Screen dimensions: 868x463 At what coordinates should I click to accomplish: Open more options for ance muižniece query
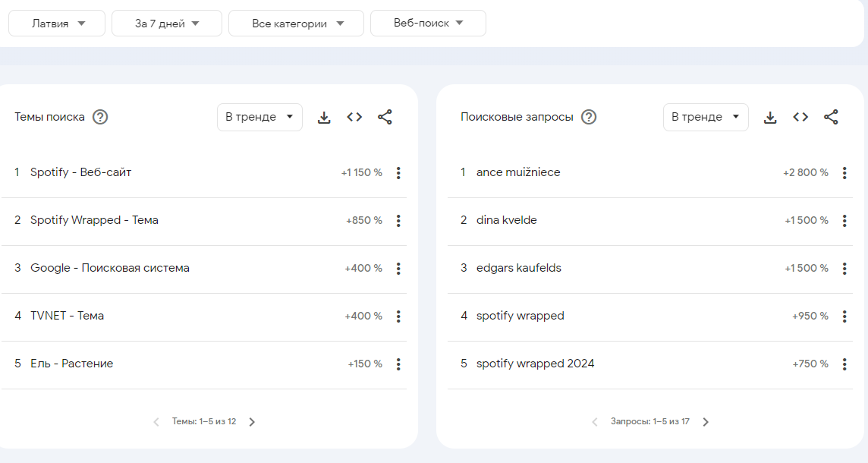pyautogui.click(x=844, y=173)
